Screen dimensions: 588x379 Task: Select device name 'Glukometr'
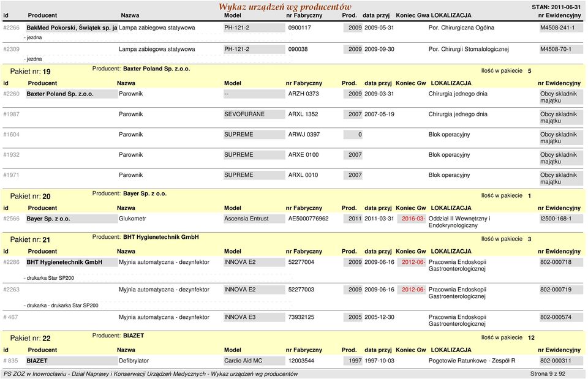tap(132, 219)
